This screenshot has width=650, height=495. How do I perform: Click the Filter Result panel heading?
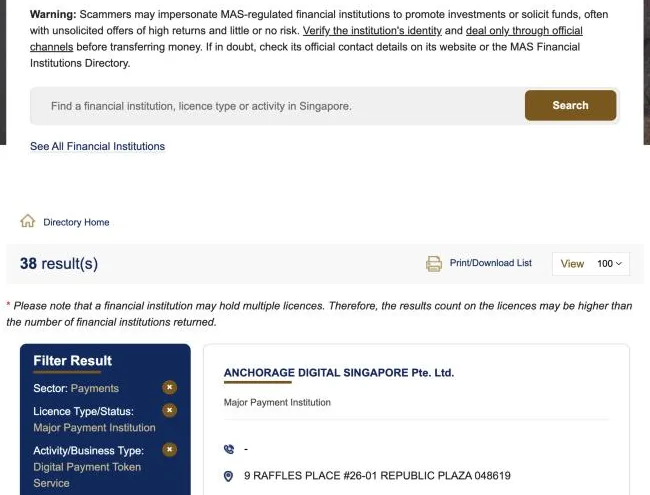pyautogui.click(x=73, y=361)
